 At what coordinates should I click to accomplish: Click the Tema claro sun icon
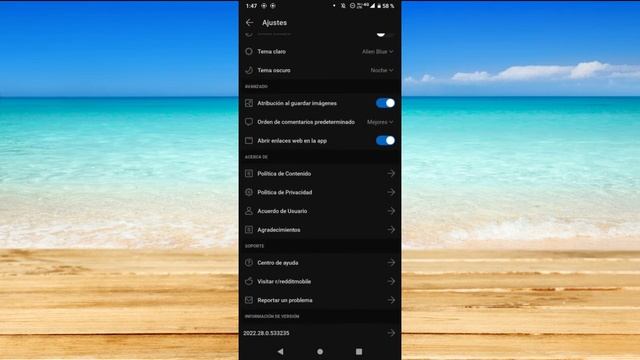[249, 51]
